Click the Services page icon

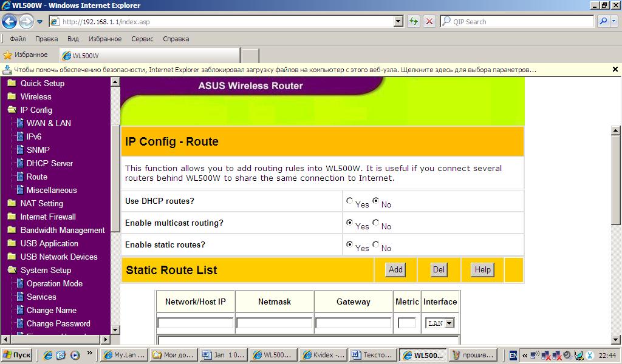[20, 297]
